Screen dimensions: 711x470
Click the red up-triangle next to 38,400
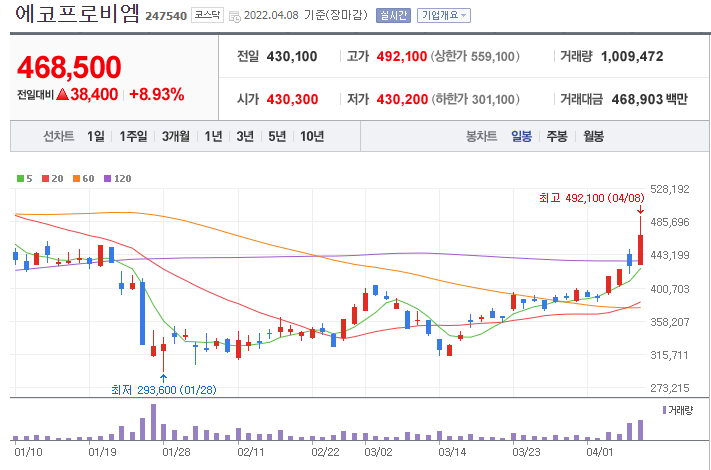[62, 94]
